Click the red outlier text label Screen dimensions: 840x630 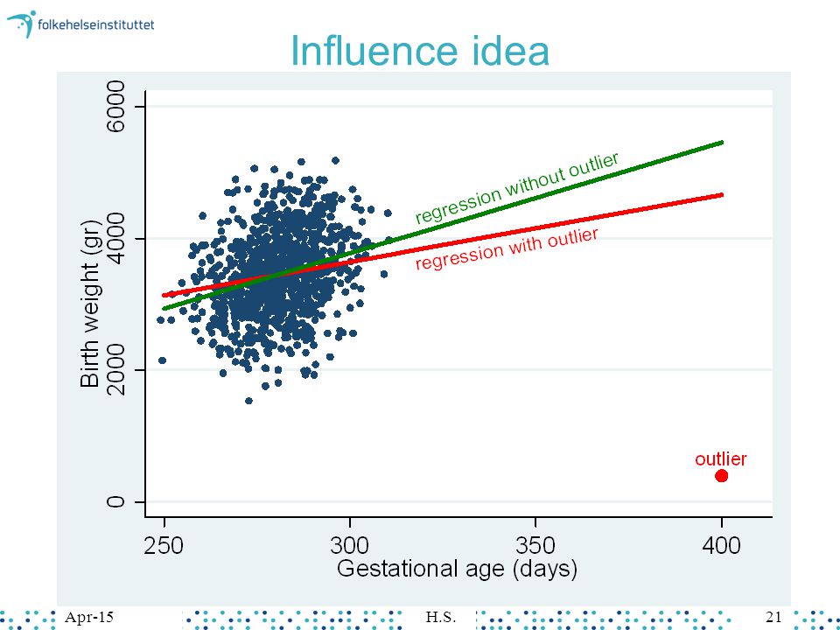[720, 458]
